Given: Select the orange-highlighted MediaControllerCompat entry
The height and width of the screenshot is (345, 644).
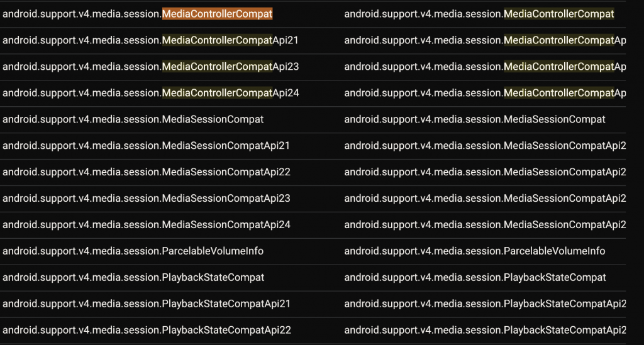Looking at the screenshot, I should tap(217, 14).
